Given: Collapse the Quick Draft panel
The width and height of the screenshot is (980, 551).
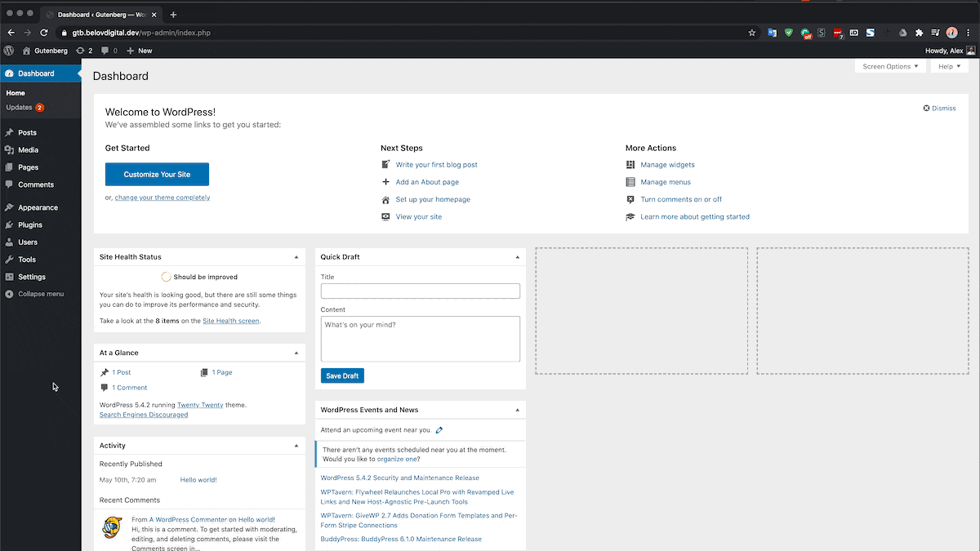Looking at the screenshot, I should (517, 257).
